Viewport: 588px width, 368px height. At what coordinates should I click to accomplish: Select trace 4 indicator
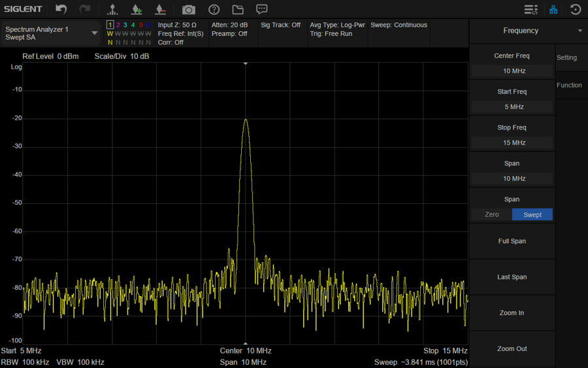pyautogui.click(x=133, y=25)
